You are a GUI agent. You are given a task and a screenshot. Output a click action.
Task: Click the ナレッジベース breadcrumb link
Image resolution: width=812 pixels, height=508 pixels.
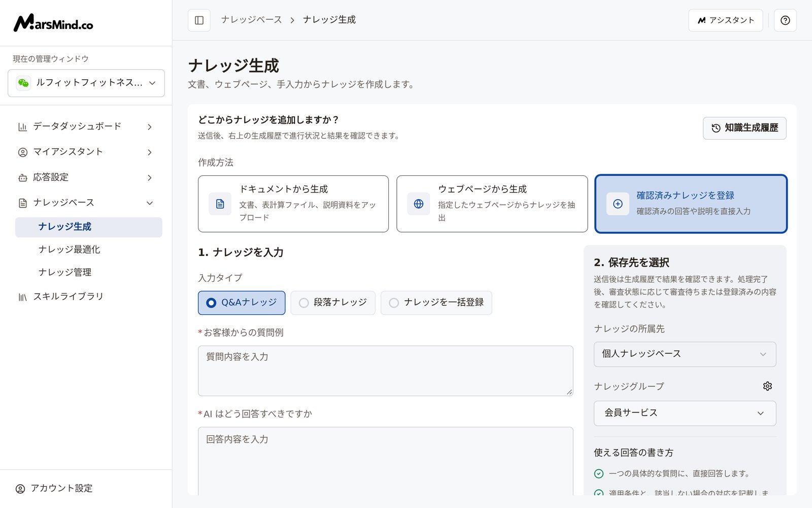(x=251, y=20)
